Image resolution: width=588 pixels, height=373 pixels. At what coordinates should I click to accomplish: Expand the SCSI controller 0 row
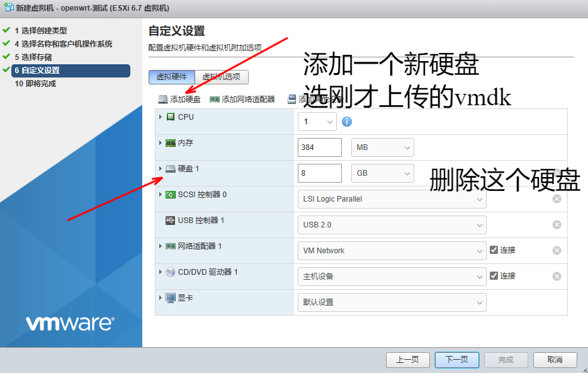tap(161, 195)
